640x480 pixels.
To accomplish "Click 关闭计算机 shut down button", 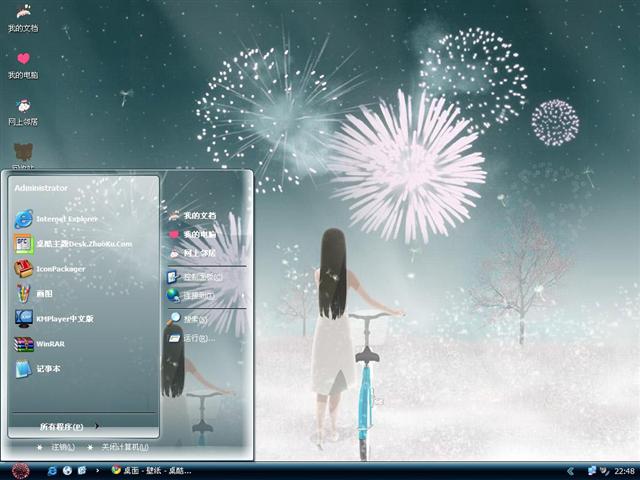I will tap(118, 447).
